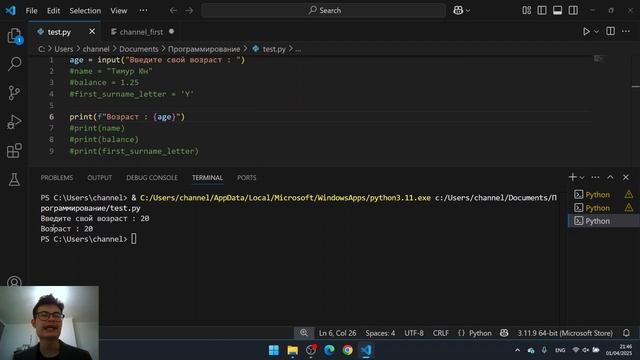This screenshot has width=640, height=360.
Task: Open Windows Start menu
Action: 273,350
